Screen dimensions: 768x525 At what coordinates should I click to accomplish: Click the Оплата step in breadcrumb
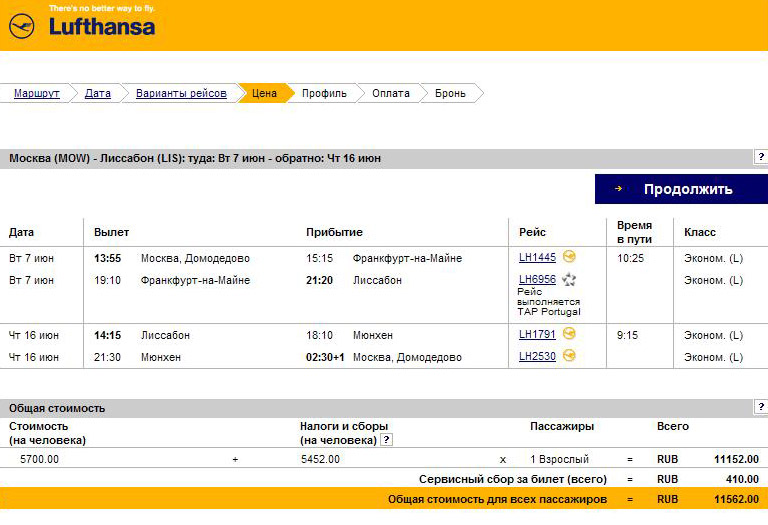pos(391,94)
